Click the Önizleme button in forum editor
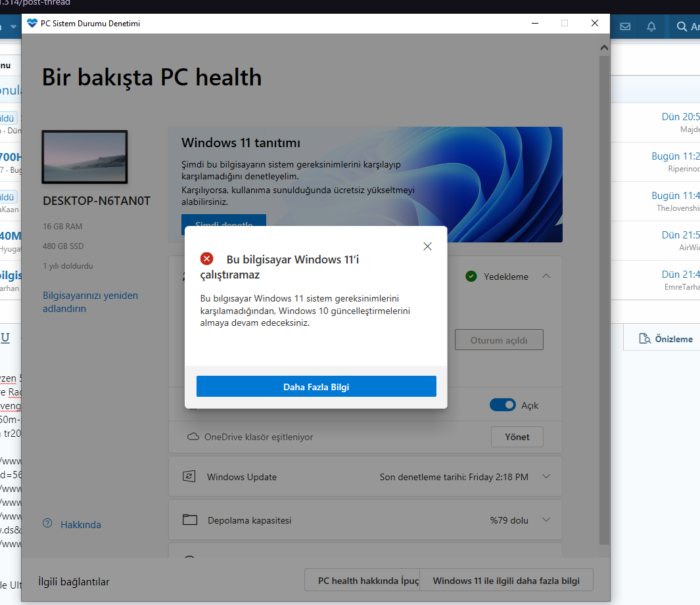 (666, 339)
